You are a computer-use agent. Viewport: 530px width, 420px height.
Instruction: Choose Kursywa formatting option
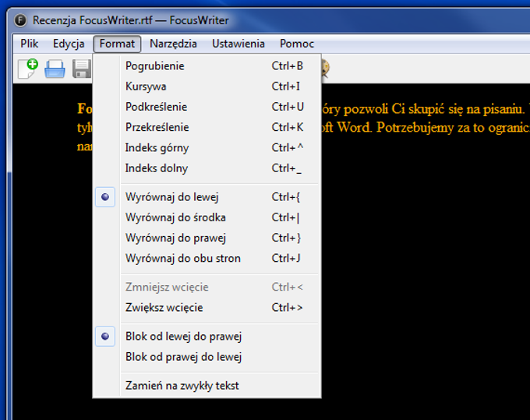[207, 86]
